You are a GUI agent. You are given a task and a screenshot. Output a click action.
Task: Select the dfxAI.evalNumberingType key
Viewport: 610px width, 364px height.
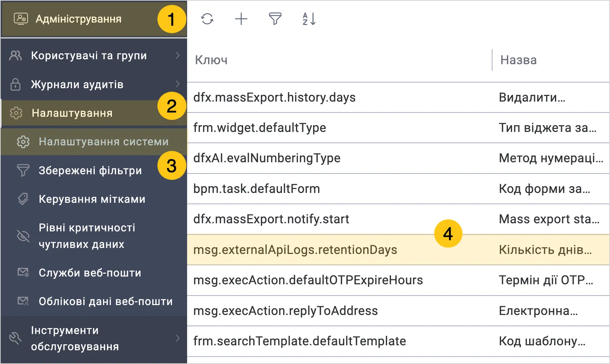267,158
